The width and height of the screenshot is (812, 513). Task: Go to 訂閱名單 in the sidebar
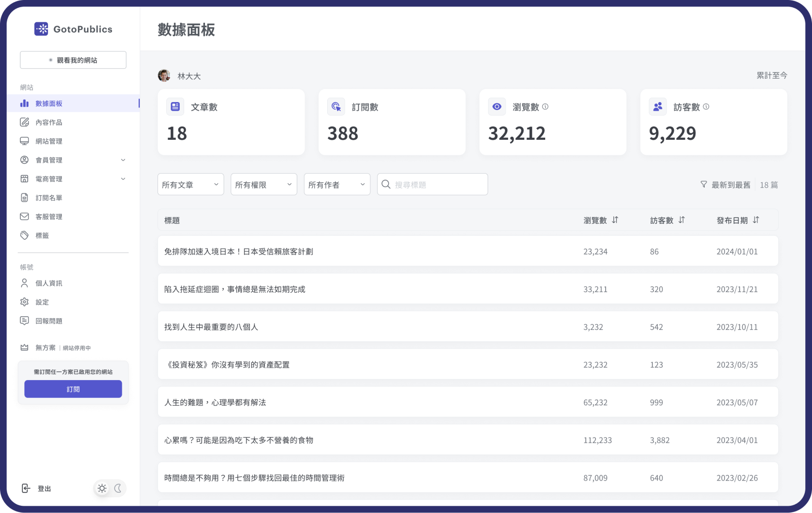tap(49, 198)
